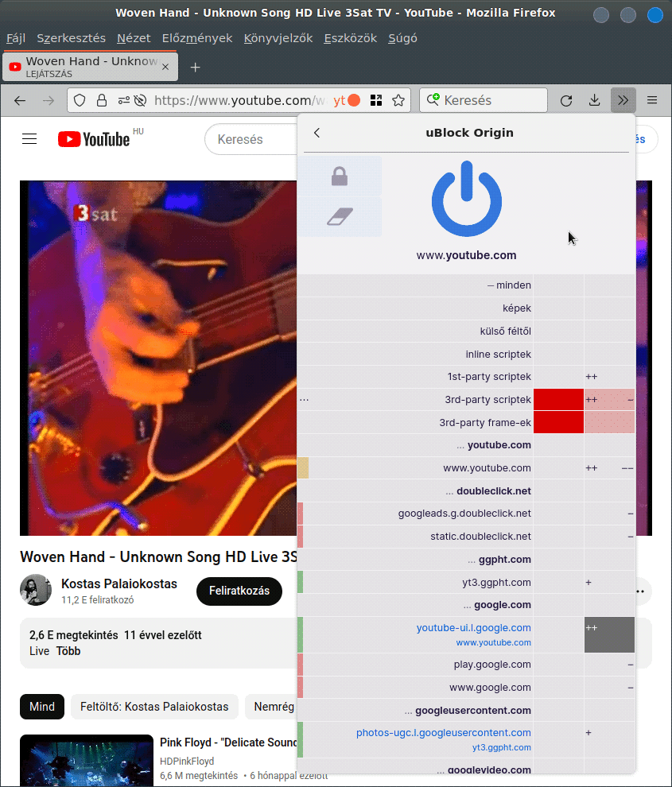Go back to the previous page
The image size is (672, 787).
point(20,100)
